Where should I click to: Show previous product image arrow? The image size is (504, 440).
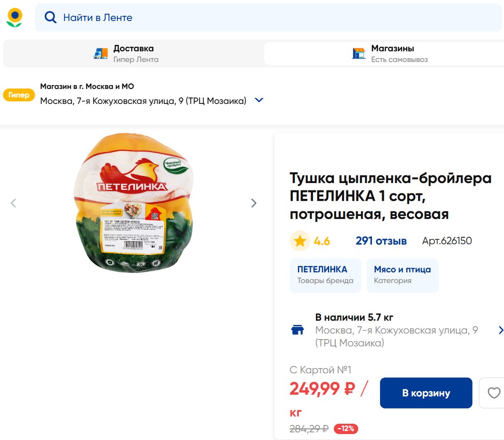[x=14, y=203]
